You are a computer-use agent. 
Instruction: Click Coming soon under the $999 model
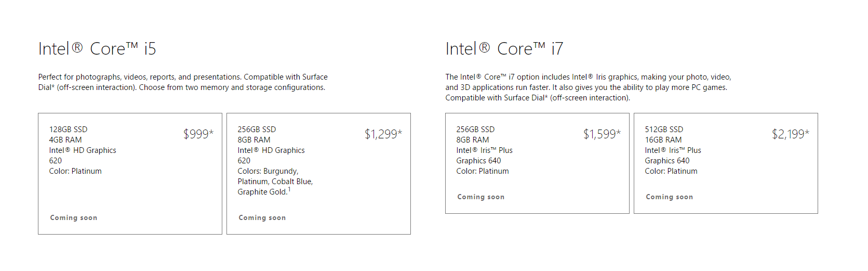[74, 218]
